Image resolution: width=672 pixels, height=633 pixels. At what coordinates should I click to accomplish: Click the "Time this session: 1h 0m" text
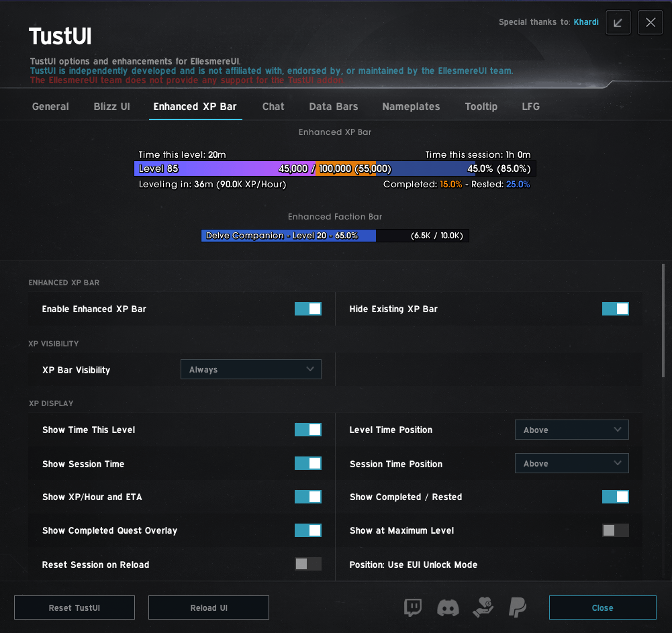click(x=478, y=154)
